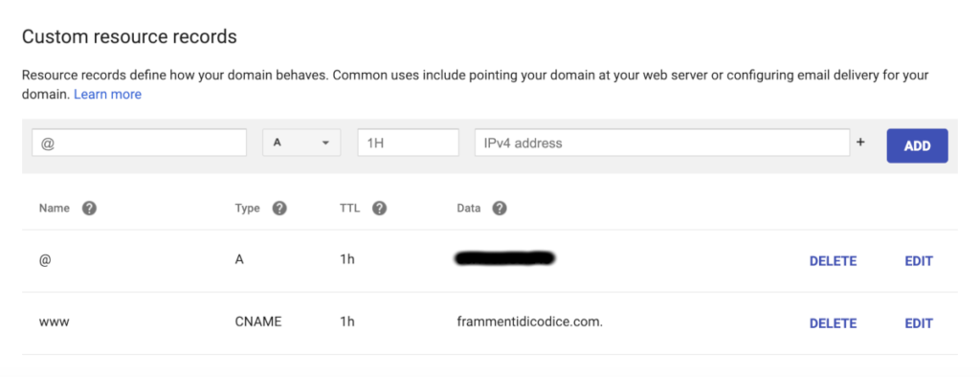Edit the www CNAME record
Screen dimensions: 980x377
pos(919,323)
